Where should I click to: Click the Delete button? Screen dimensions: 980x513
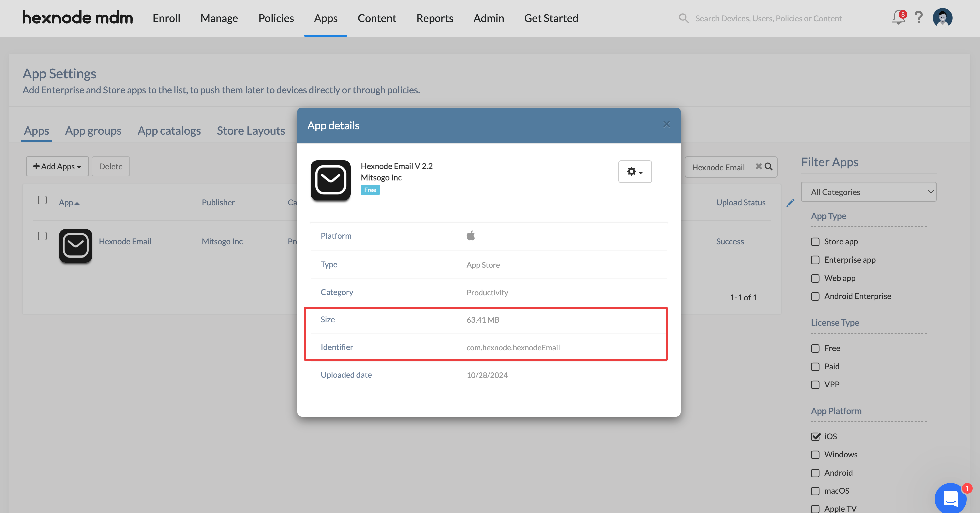tap(111, 166)
